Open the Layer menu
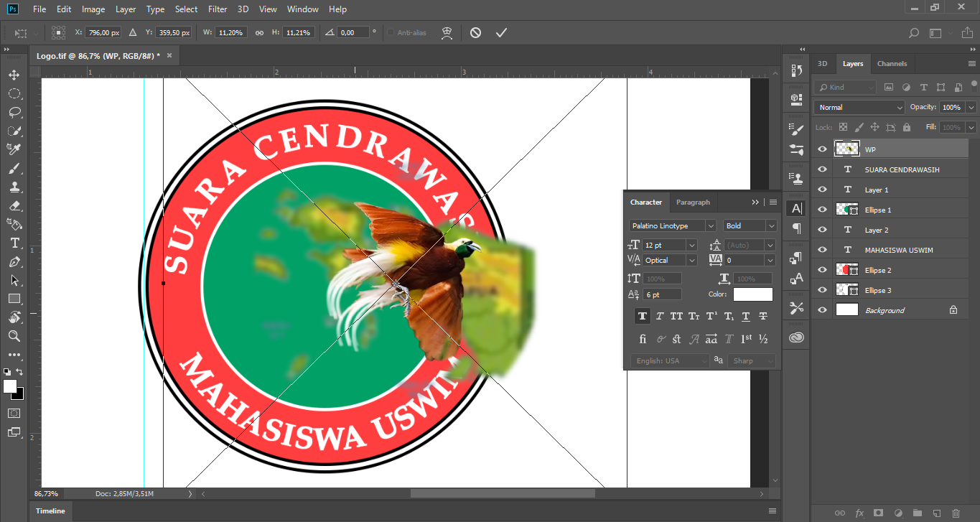The height and width of the screenshot is (522, 980). click(126, 9)
